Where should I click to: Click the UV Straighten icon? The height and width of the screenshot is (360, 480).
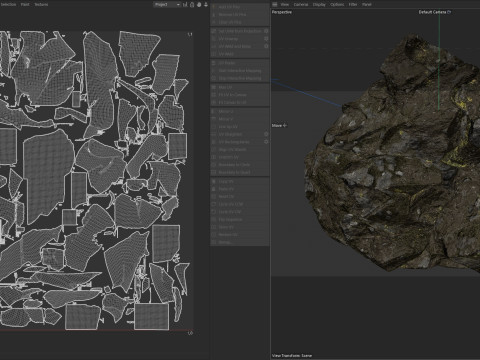coord(214,134)
